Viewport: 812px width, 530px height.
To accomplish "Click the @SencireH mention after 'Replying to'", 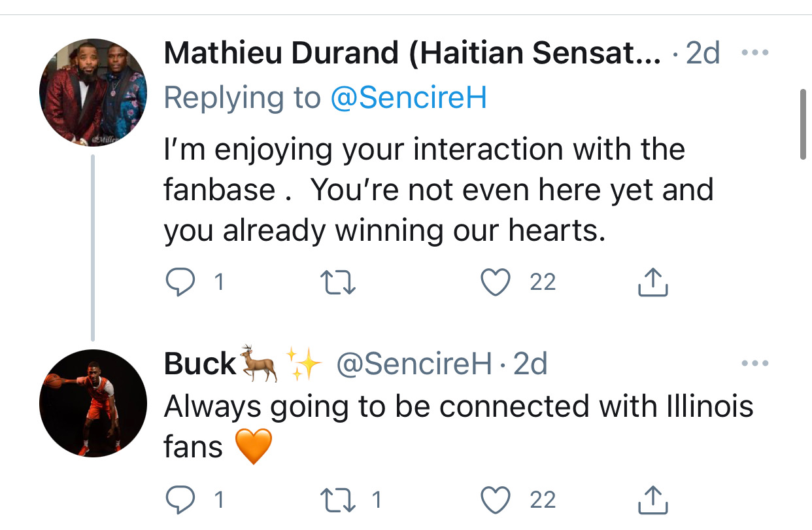I will pos(409,97).
